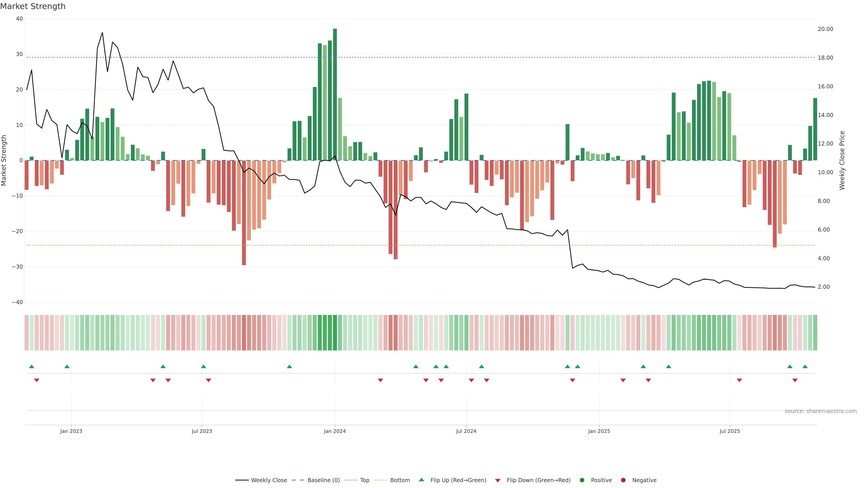Click red Flip Down triangle legend icon
The width and height of the screenshot is (868, 488).
click(498, 480)
